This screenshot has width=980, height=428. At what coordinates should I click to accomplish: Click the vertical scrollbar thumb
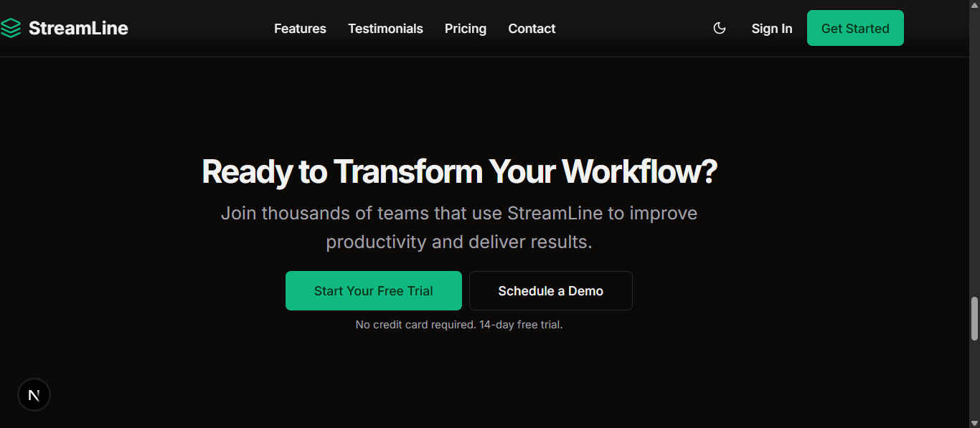[974, 318]
